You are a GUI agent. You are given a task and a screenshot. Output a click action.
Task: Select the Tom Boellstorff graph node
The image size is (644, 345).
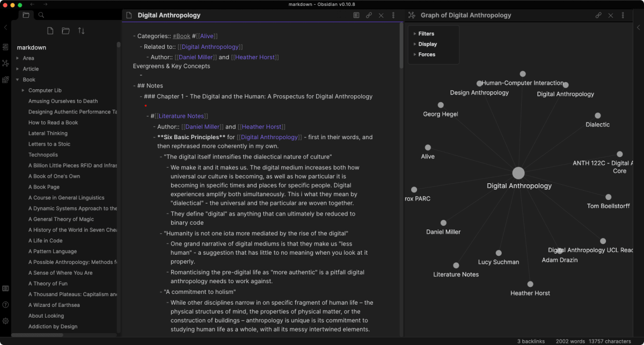click(608, 197)
